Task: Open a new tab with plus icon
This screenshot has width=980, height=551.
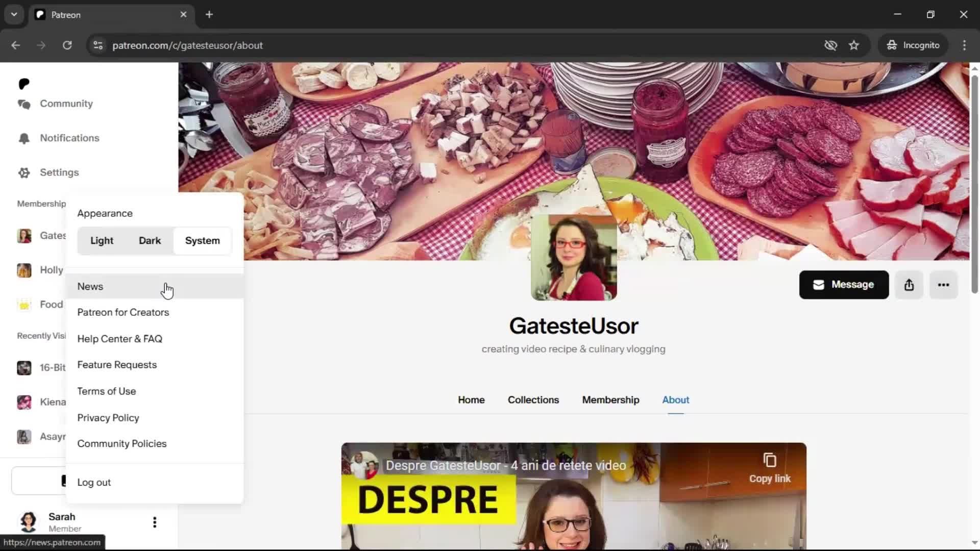Action: tap(209, 15)
